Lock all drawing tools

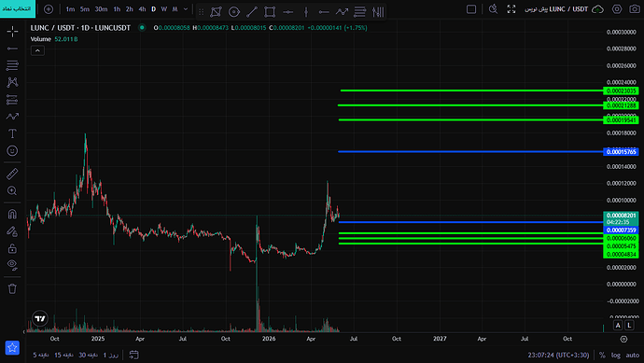[x=12, y=248]
